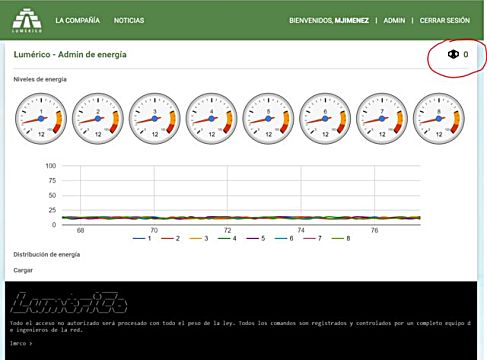Click the Lumérico ASCII art banner in terminal
Screen dimensions: 487x360
(x=69, y=303)
